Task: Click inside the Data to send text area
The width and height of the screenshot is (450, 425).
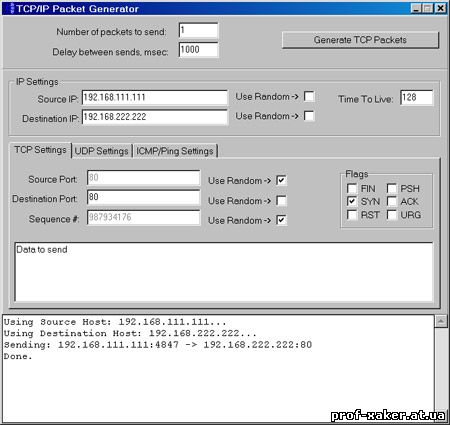Action: pos(224,272)
